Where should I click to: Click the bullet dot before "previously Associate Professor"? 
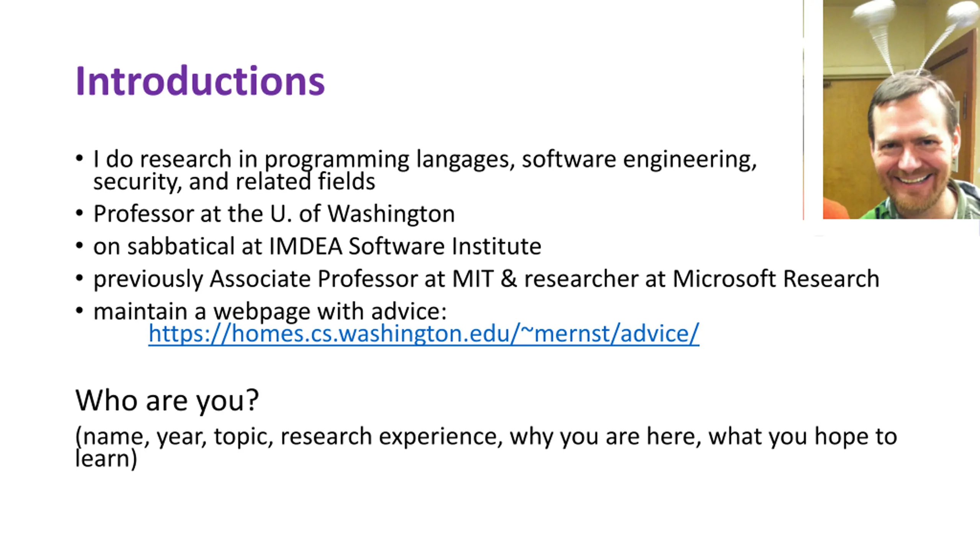(x=79, y=278)
